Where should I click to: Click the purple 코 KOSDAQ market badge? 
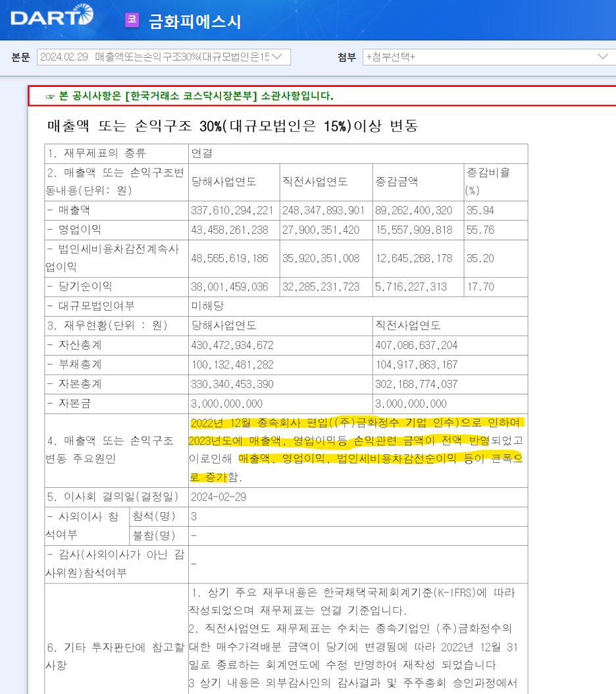point(132,20)
